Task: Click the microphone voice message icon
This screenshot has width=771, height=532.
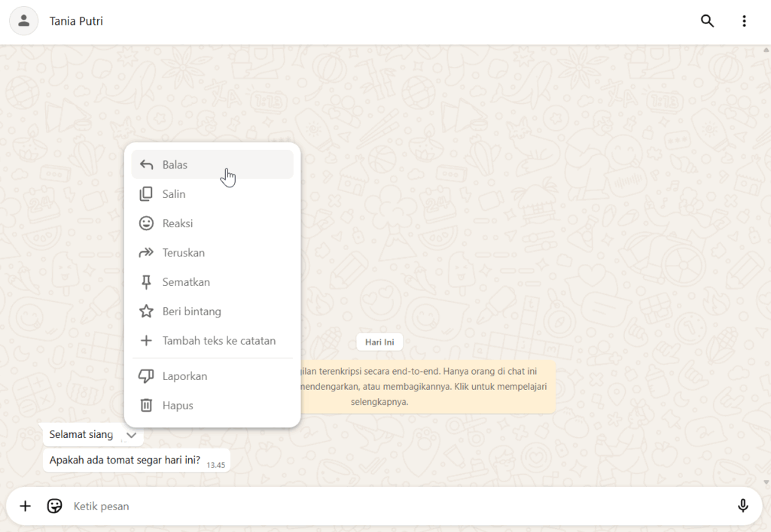Action: tap(742, 506)
